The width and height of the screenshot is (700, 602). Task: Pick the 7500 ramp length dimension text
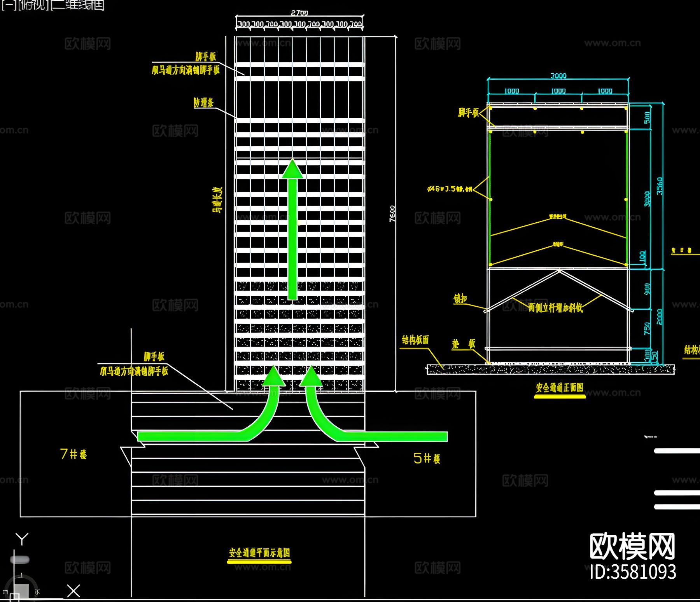[x=392, y=214]
